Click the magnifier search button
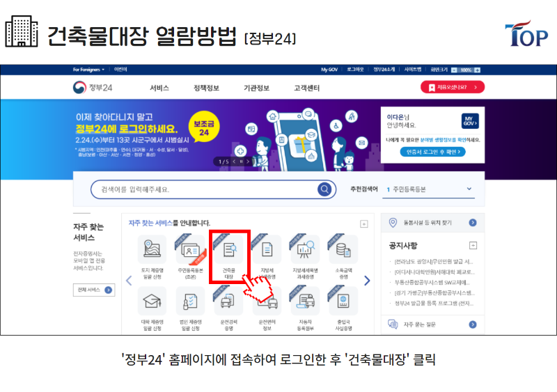Viewport: 557px width, 392px height. 324,189
